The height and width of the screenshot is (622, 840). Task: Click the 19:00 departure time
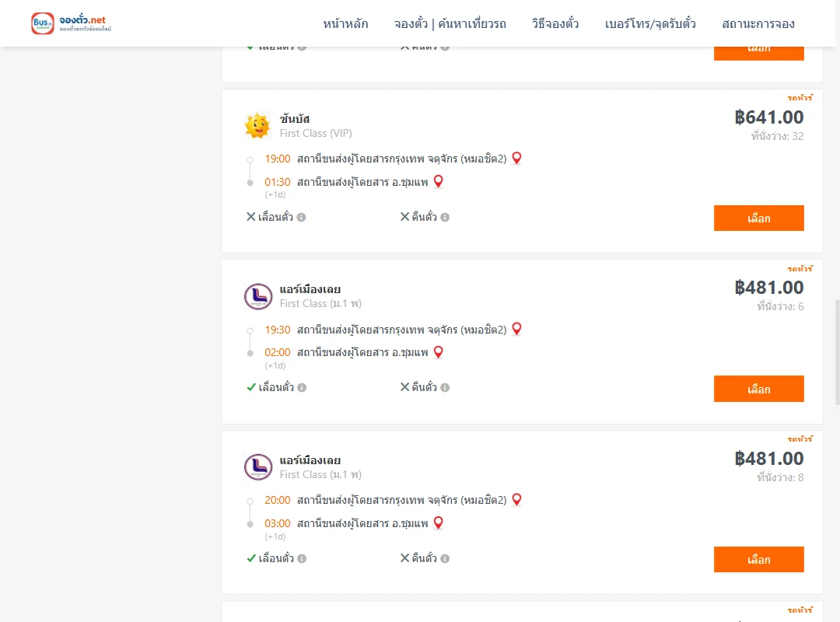point(278,159)
